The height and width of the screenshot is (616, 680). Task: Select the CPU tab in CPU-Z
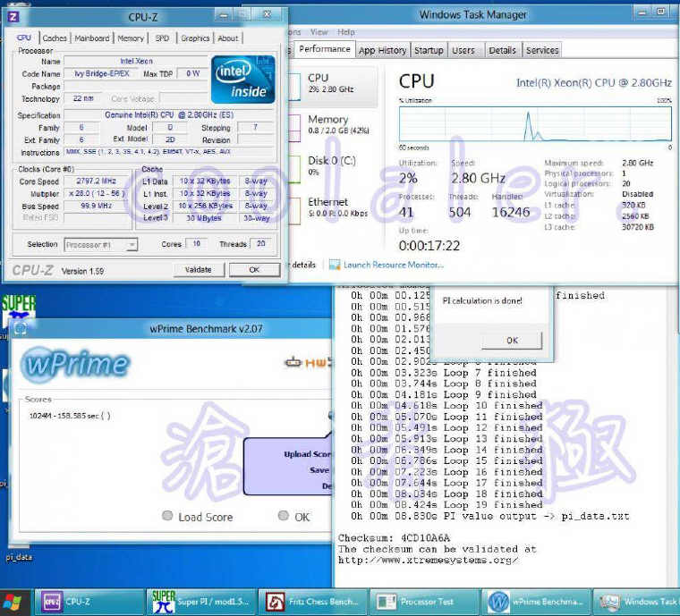tap(24, 38)
